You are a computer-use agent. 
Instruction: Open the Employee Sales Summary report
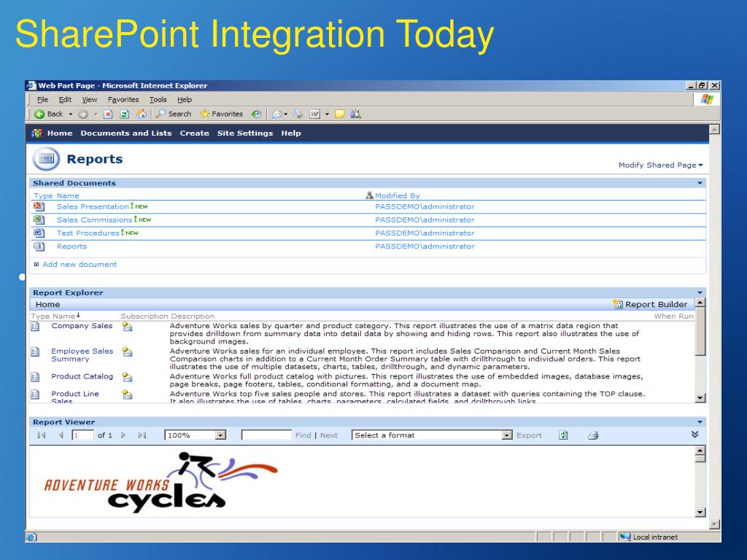(82, 355)
